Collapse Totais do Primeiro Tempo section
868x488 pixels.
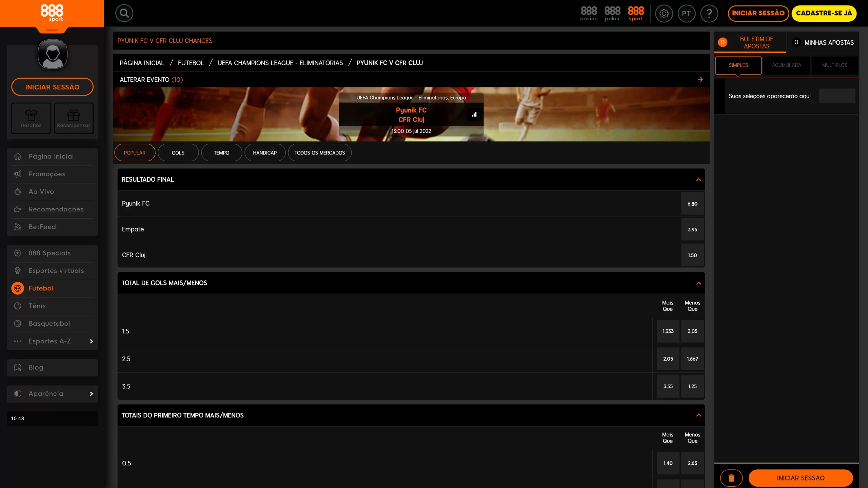698,415
